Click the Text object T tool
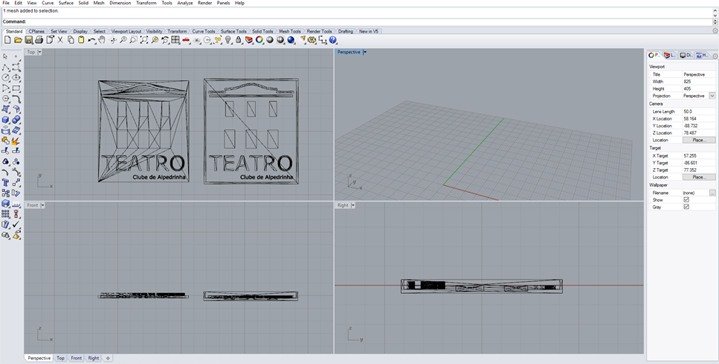 6,182
